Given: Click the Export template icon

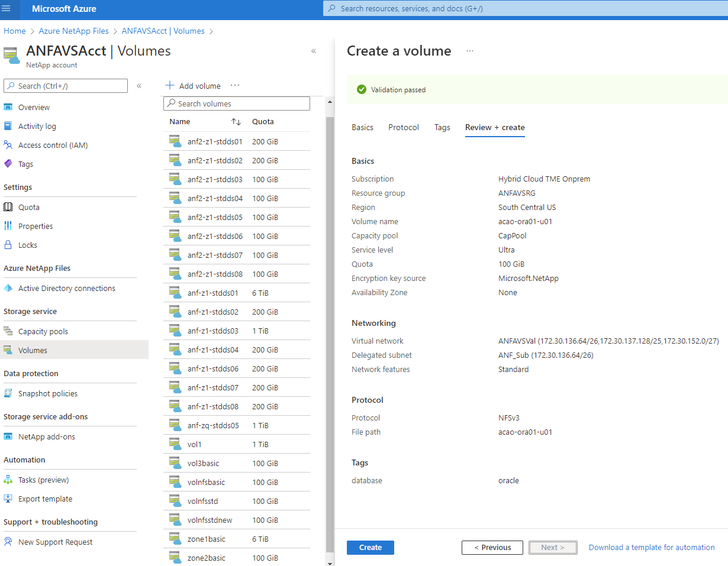Looking at the screenshot, I should click(x=8, y=499).
